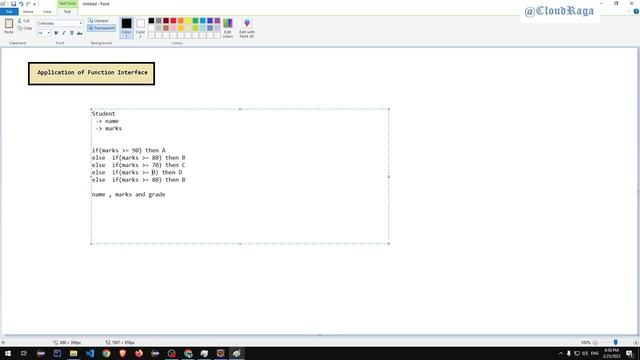Image resolution: width=640 pixels, height=360 pixels.
Task: Open the Windows Start menu
Action: [x=8, y=353]
